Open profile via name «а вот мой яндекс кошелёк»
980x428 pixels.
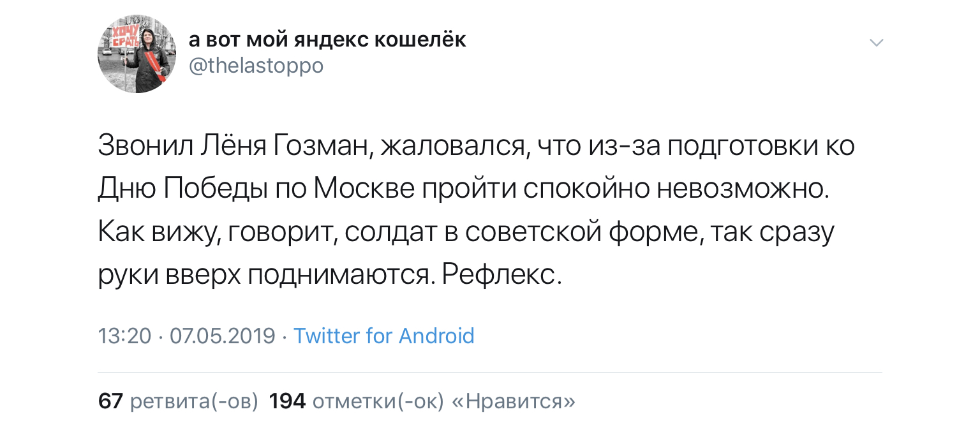pyautogui.click(x=327, y=40)
